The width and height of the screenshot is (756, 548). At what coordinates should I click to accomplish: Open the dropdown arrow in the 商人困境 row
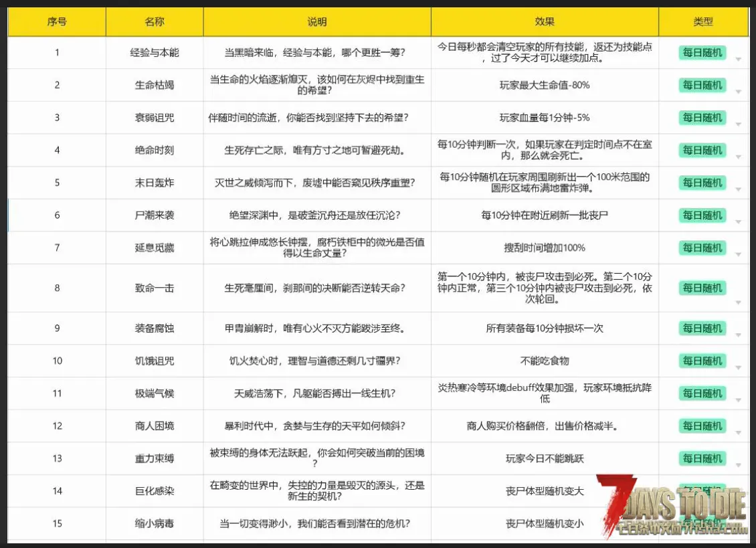pos(738,433)
